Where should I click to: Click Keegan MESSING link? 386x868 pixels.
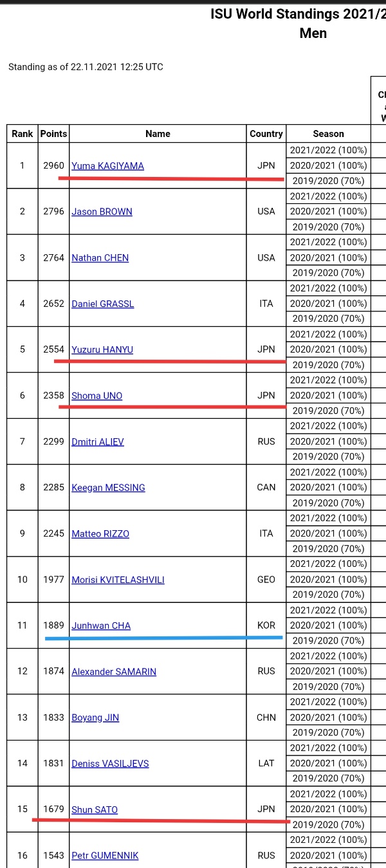pos(108,488)
